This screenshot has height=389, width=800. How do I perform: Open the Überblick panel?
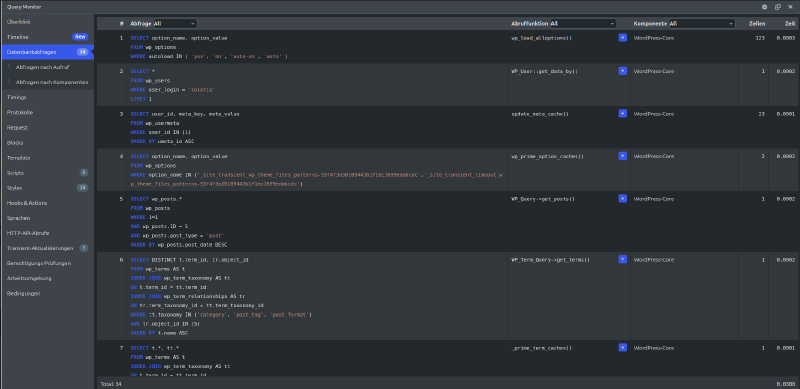click(x=47, y=22)
